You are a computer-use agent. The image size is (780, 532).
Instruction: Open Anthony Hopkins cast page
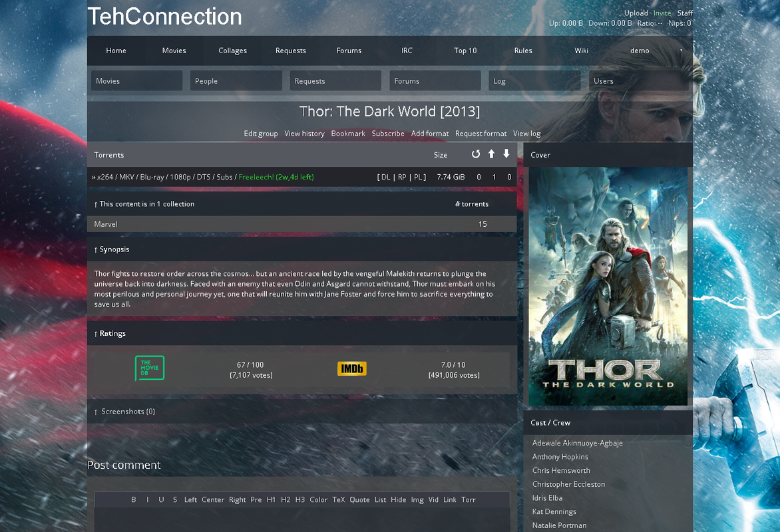click(x=560, y=456)
